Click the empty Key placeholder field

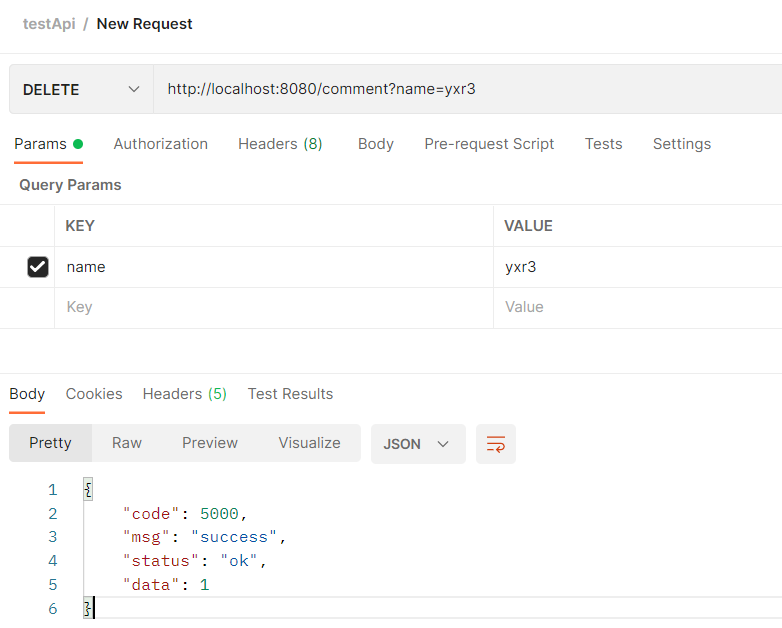[x=272, y=307]
